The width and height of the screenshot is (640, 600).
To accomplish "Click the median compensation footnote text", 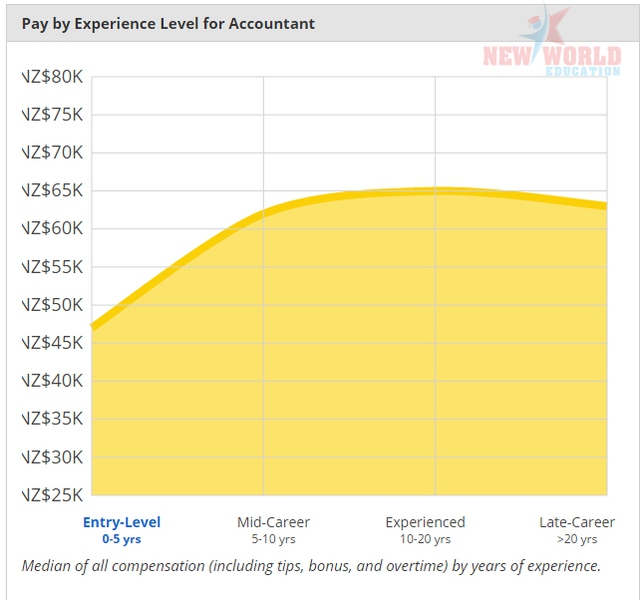I will click(311, 566).
